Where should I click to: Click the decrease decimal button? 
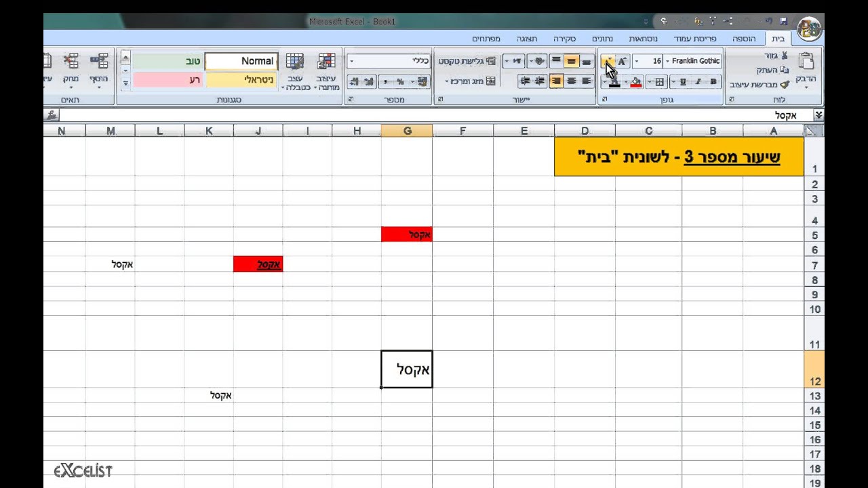click(x=353, y=81)
